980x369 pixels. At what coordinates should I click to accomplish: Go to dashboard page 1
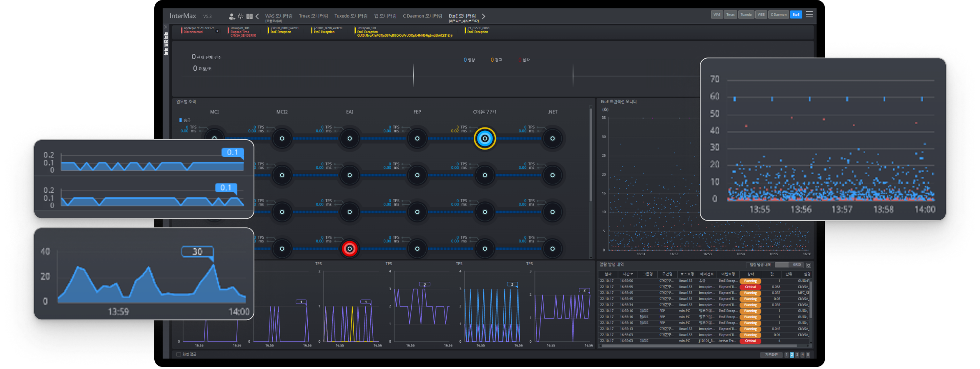coord(787,355)
